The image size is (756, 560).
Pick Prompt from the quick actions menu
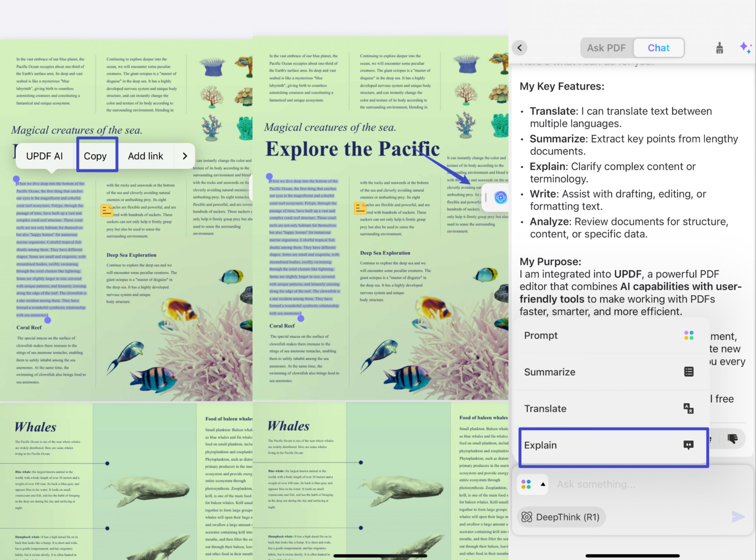pos(612,335)
